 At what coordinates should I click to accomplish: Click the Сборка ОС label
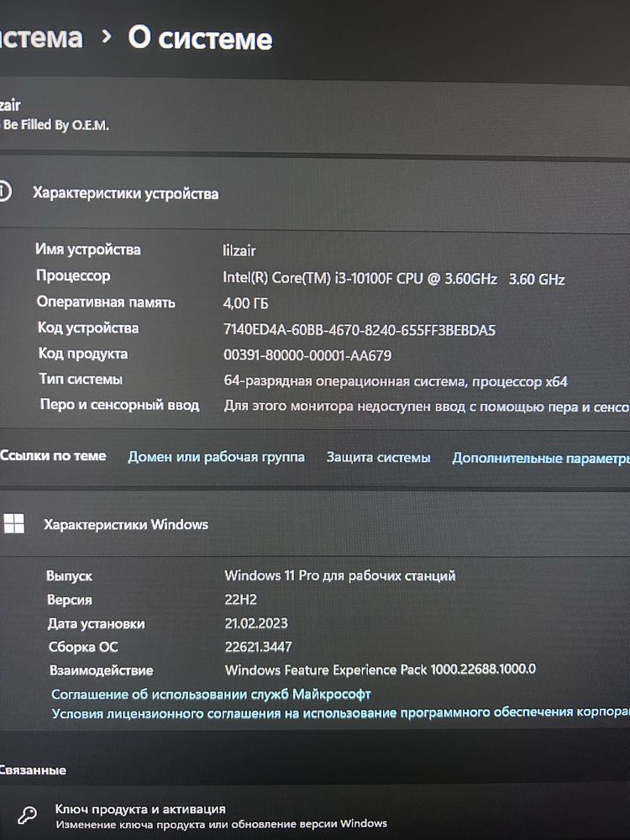click(x=83, y=647)
